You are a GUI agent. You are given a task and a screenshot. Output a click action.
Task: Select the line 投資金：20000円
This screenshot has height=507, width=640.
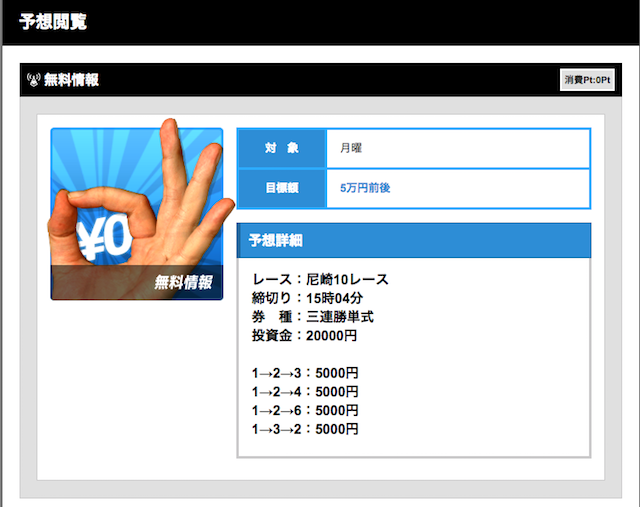pos(304,336)
